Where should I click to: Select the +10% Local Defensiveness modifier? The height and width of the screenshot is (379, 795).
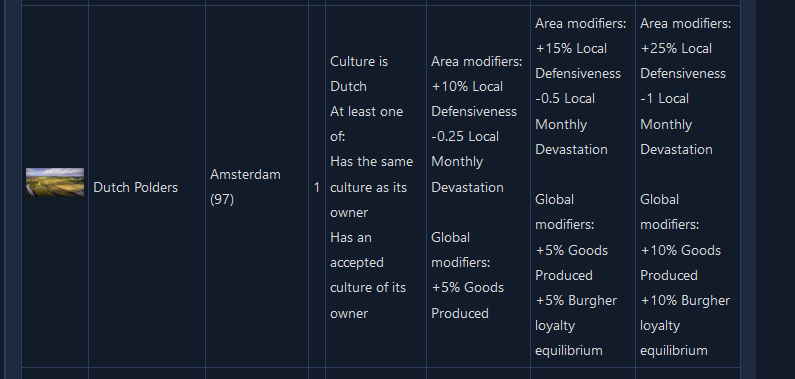(474, 99)
